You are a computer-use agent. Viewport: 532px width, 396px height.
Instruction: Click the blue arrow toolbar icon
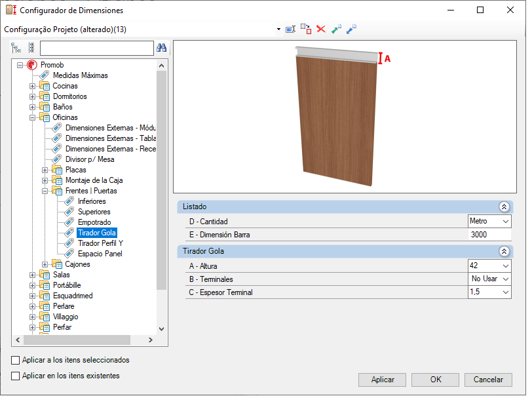pos(351,30)
